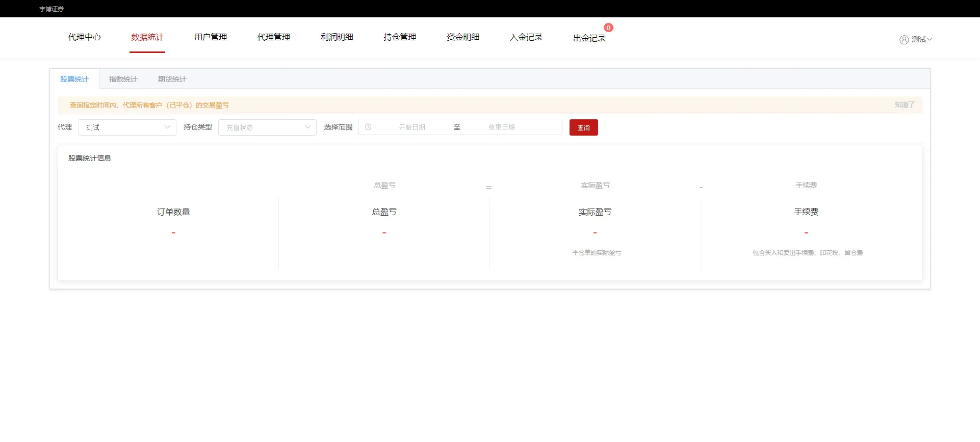Click the red notification badge on 出金记录
Viewport: 980px width, 442px height.
pyautogui.click(x=608, y=28)
